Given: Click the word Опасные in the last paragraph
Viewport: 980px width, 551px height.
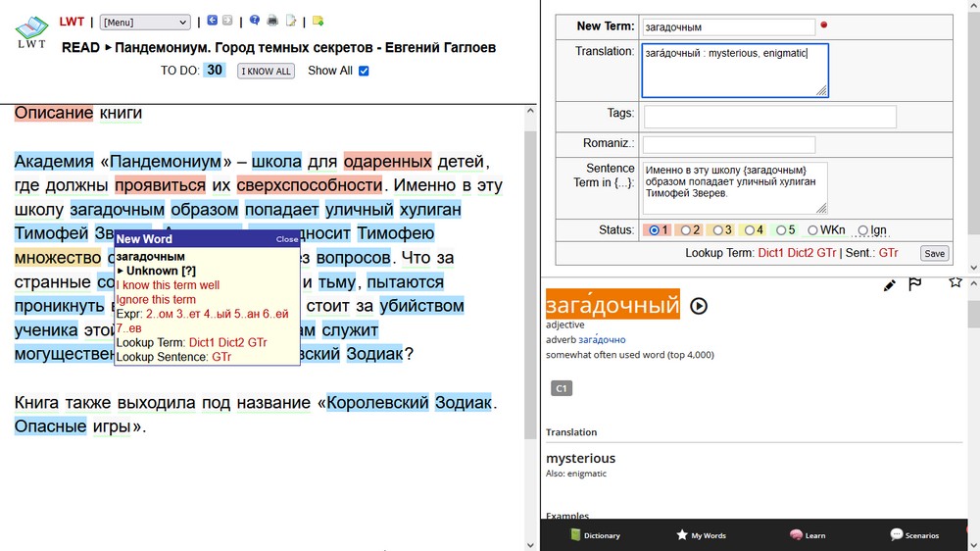Looking at the screenshot, I should (51, 426).
